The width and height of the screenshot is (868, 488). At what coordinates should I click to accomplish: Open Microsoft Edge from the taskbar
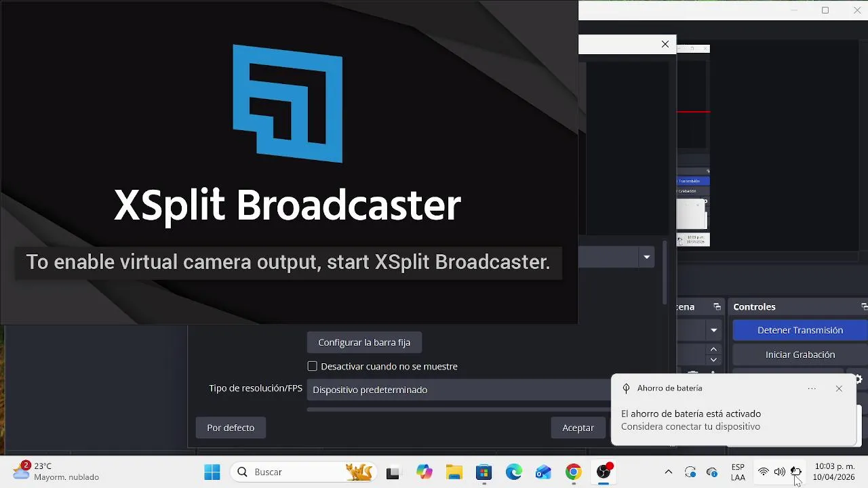[x=513, y=472]
